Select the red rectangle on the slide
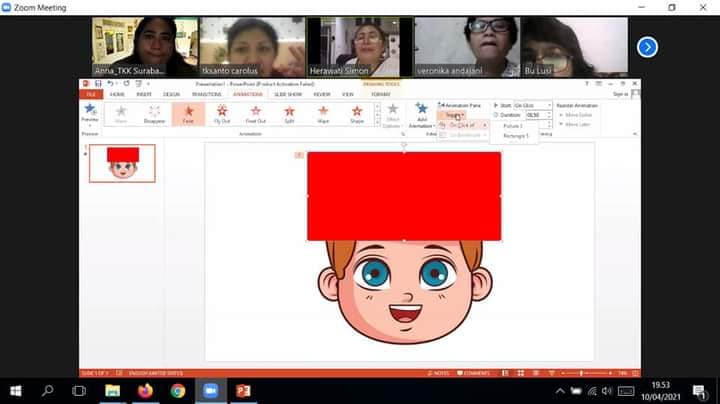 [404, 196]
